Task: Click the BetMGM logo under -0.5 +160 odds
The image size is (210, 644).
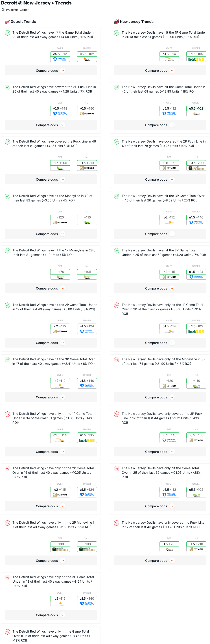Action: [x=169, y=168]
